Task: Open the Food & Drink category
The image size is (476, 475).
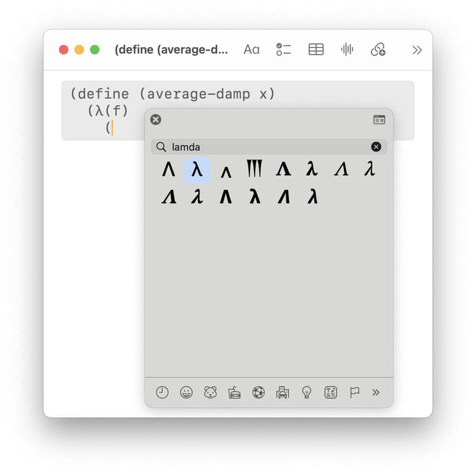Action: [234, 392]
